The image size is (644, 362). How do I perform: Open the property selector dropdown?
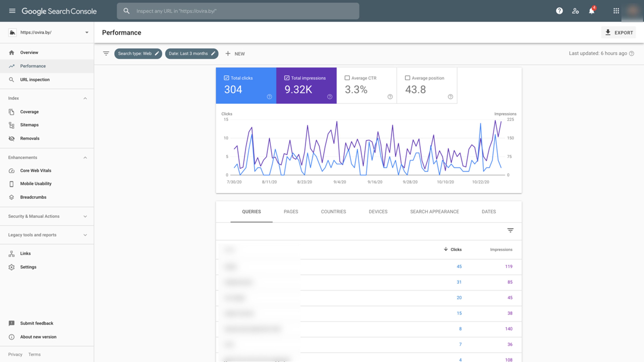click(87, 33)
